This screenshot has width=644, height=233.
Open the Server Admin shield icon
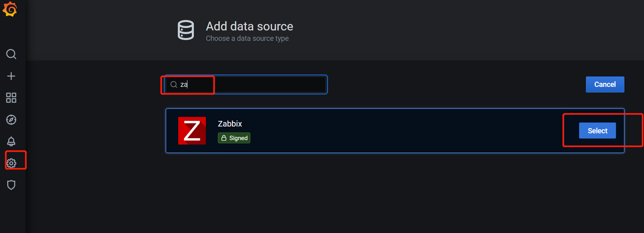pyautogui.click(x=11, y=185)
